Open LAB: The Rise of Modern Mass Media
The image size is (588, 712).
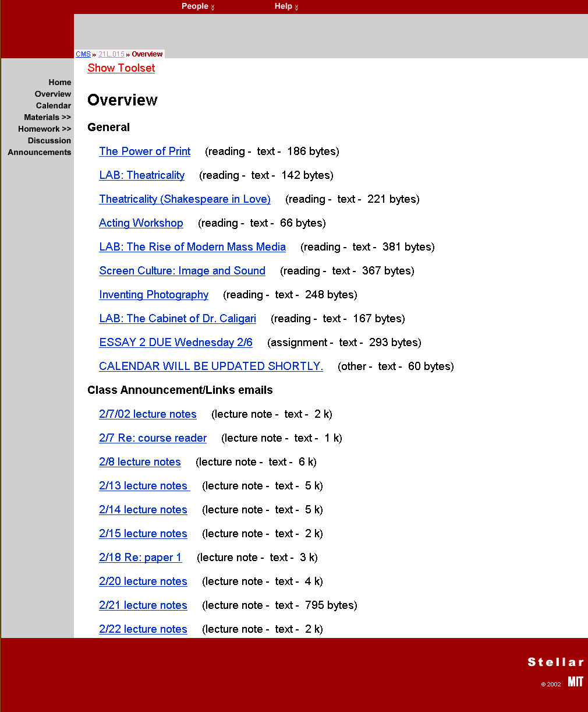pyautogui.click(x=192, y=247)
